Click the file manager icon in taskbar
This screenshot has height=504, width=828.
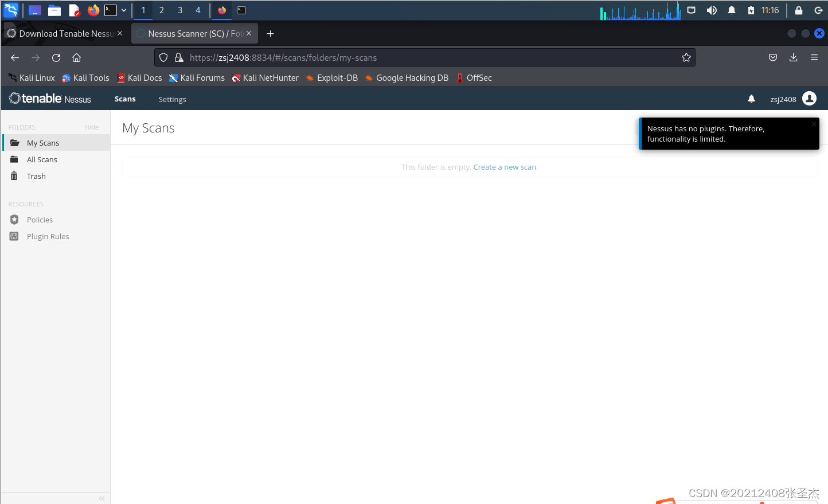pyautogui.click(x=54, y=10)
